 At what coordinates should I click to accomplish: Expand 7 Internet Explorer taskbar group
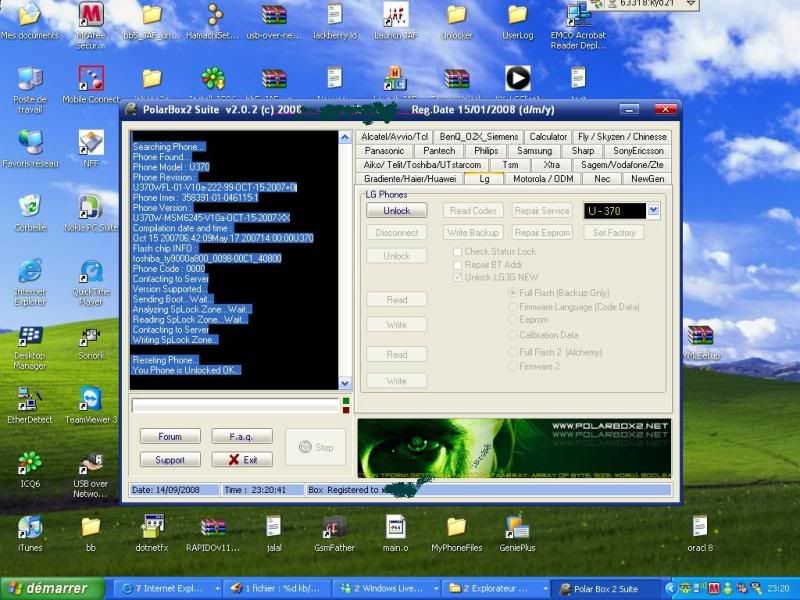coord(168,589)
